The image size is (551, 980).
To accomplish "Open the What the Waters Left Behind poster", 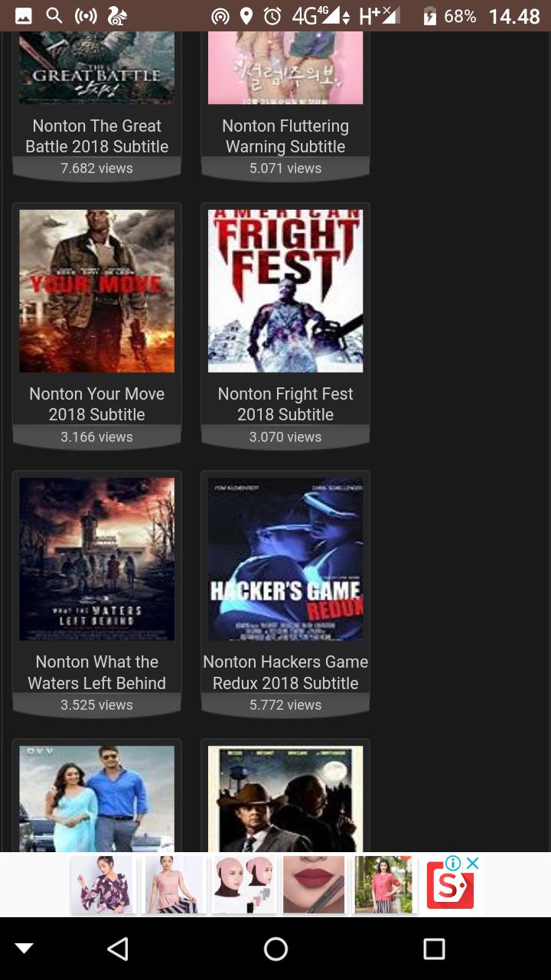I will click(97, 559).
